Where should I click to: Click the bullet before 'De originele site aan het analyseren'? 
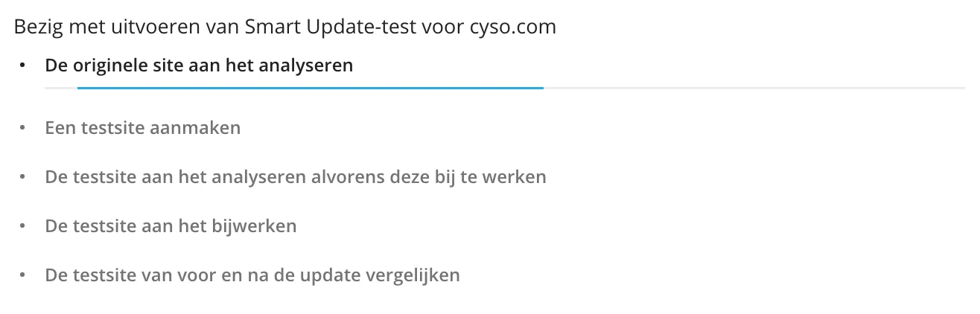pos(24,65)
